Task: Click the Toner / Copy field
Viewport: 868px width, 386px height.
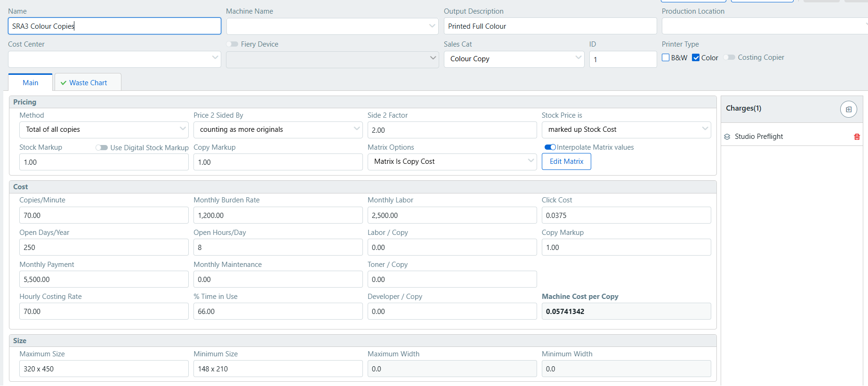Action: click(452, 279)
